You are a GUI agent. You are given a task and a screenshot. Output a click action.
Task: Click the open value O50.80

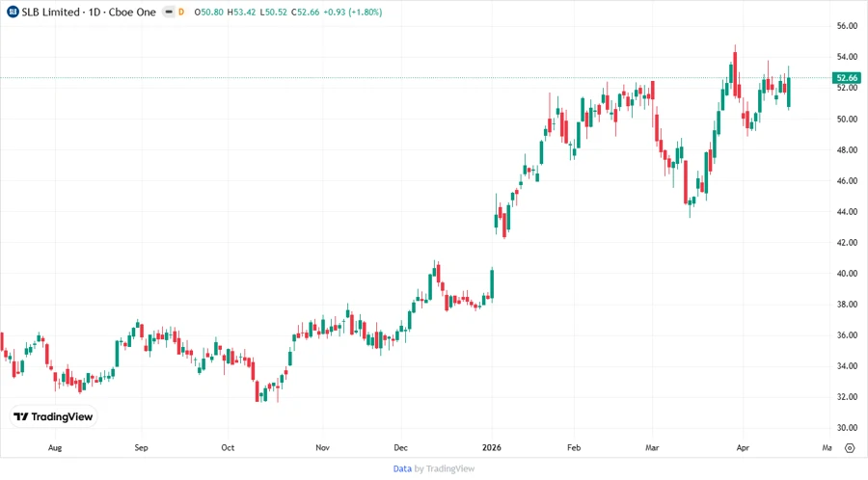tap(208, 12)
